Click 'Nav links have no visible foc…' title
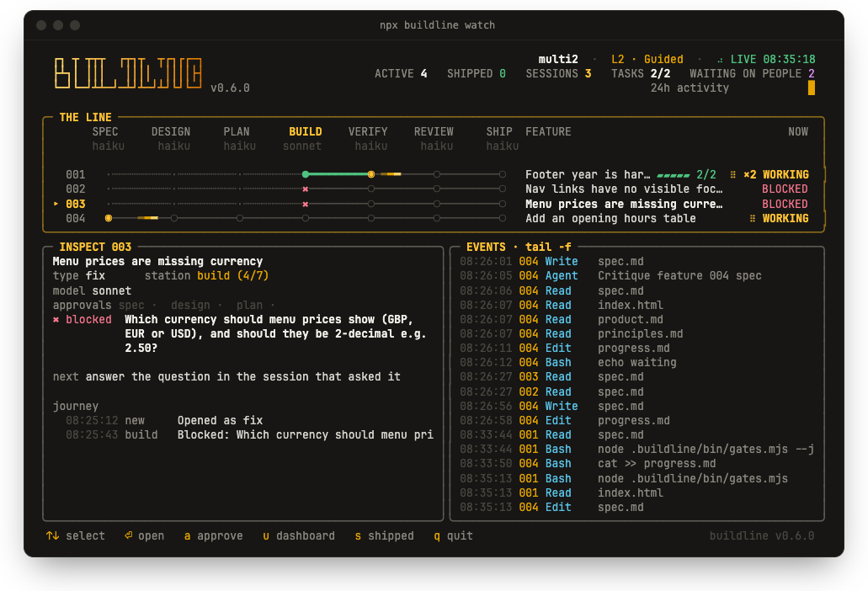 coord(624,189)
